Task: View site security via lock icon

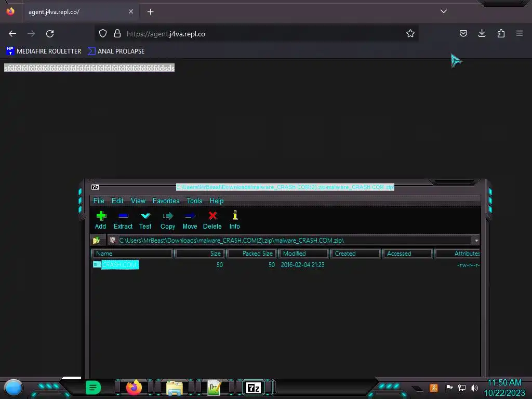Action: pyautogui.click(x=117, y=34)
